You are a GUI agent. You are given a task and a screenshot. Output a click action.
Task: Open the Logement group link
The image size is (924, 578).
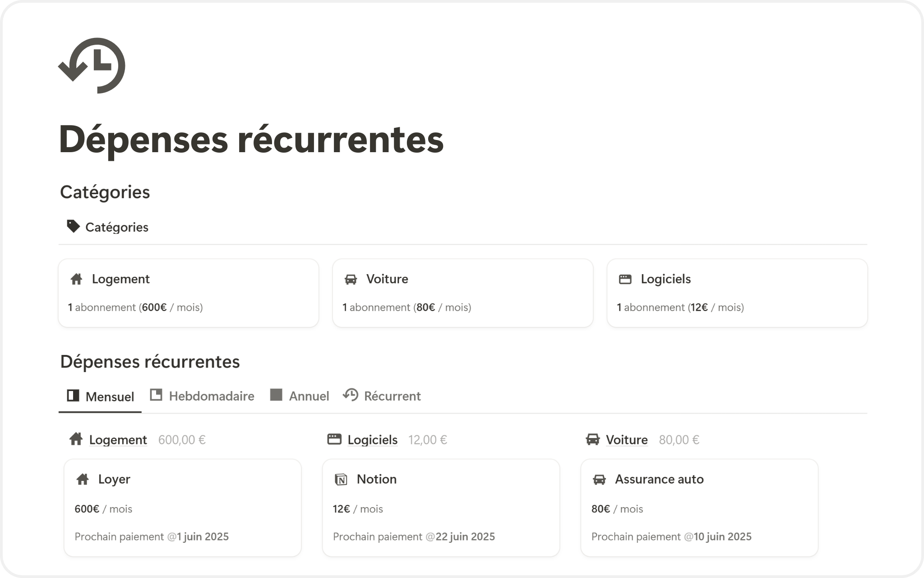pos(118,440)
